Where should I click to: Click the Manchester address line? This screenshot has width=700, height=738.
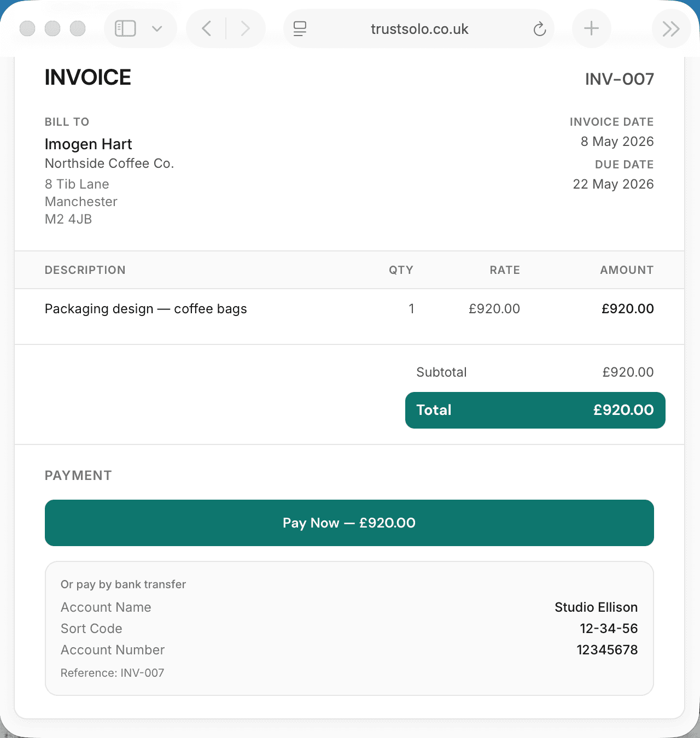[81, 202]
